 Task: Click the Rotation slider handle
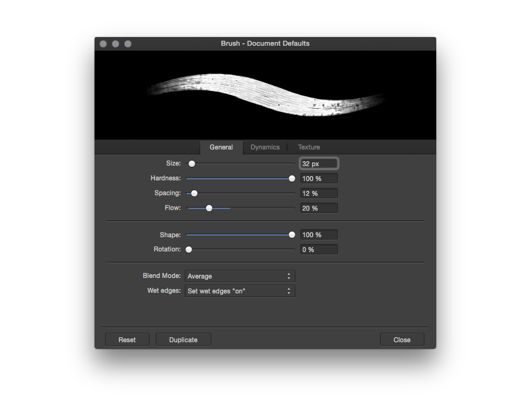pos(188,250)
